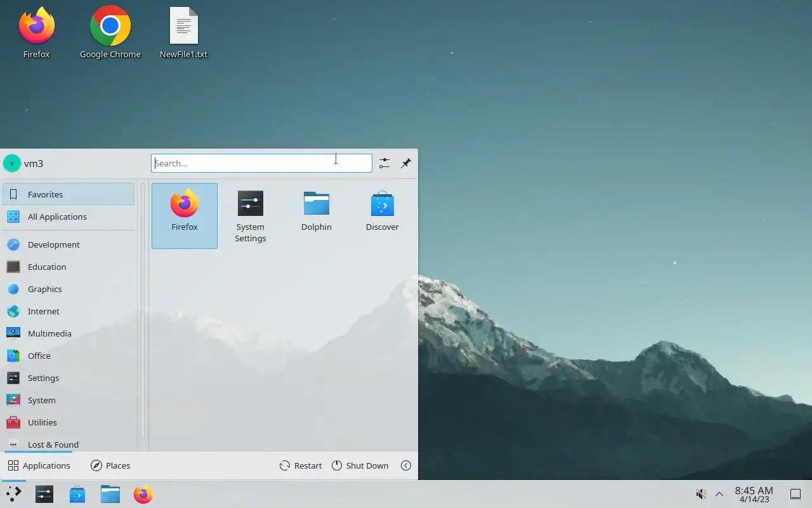Image resolution: width=812 pixels, height=508 pixels.
Task: Click the application launcher icon in taskbar
Action: click(13, 494)
